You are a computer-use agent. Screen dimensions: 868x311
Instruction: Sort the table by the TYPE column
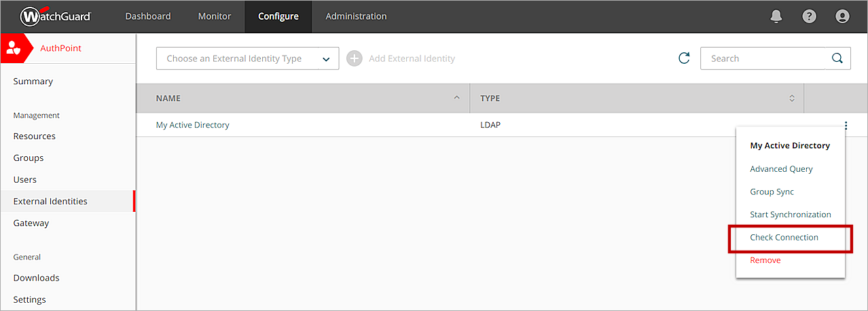[x=637, y=98]
